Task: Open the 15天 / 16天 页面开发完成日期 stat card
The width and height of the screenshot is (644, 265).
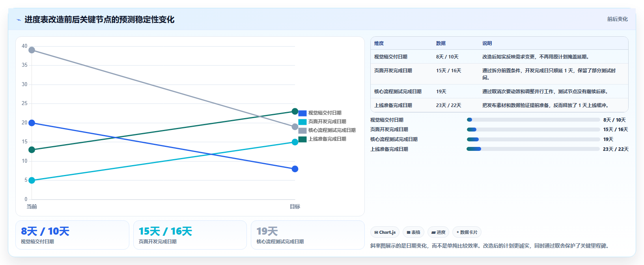Action: coord(190,235)
